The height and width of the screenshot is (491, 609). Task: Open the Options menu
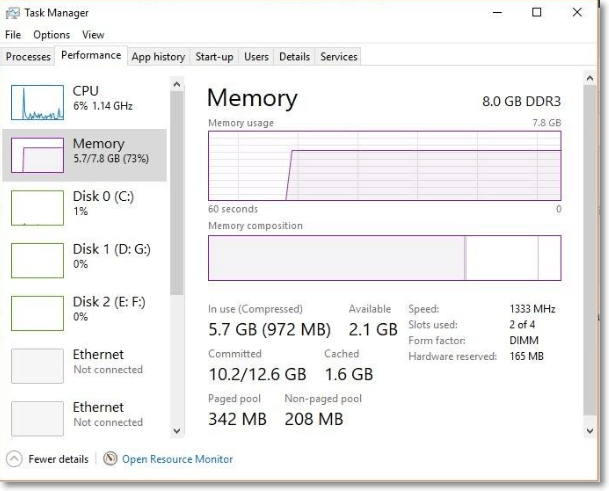[x=51, y=35]
